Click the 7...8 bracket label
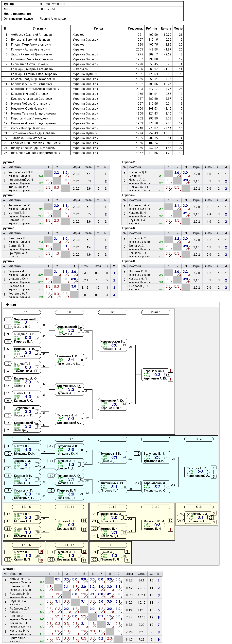The width and height of the screenshot is (232, 644). (113, 545)
